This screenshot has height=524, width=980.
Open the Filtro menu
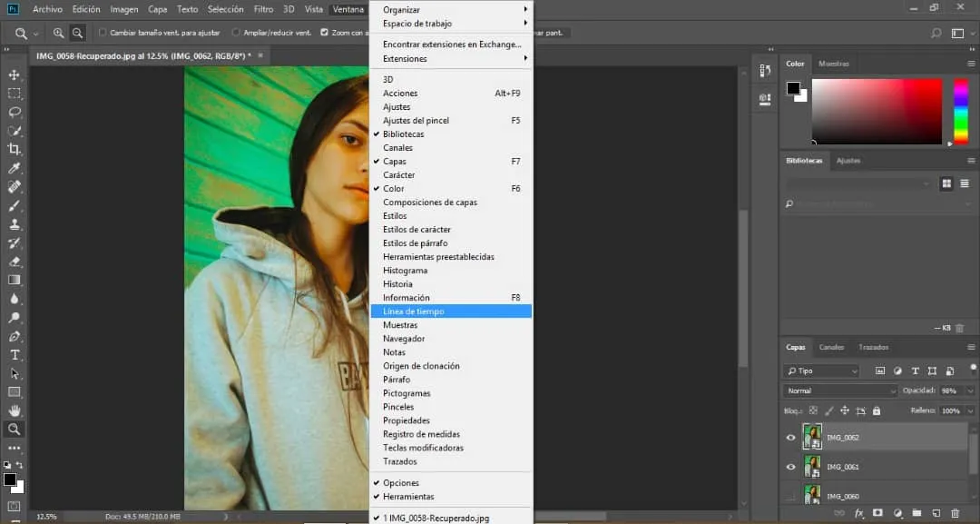[263, 9]
